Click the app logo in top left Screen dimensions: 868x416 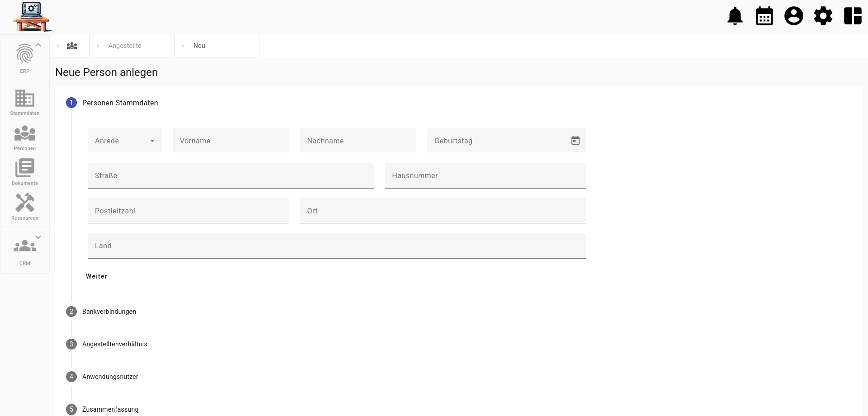tap(32, 17)
